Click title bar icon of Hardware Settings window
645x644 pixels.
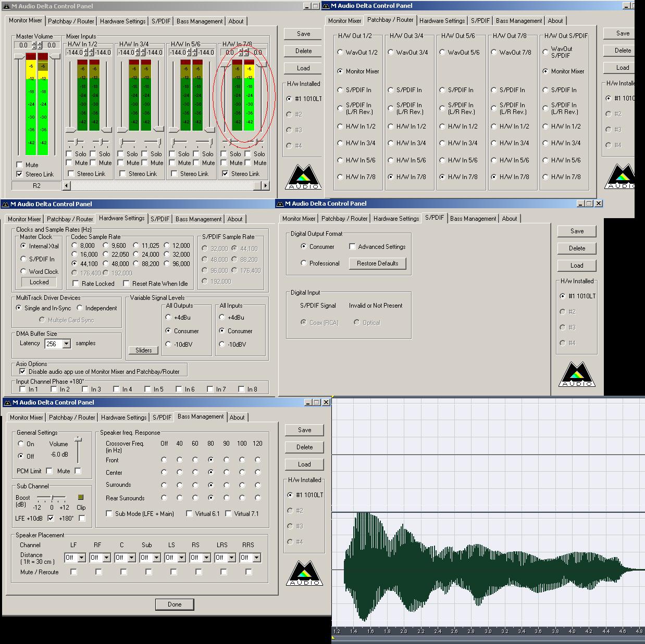tap(5, 204)
